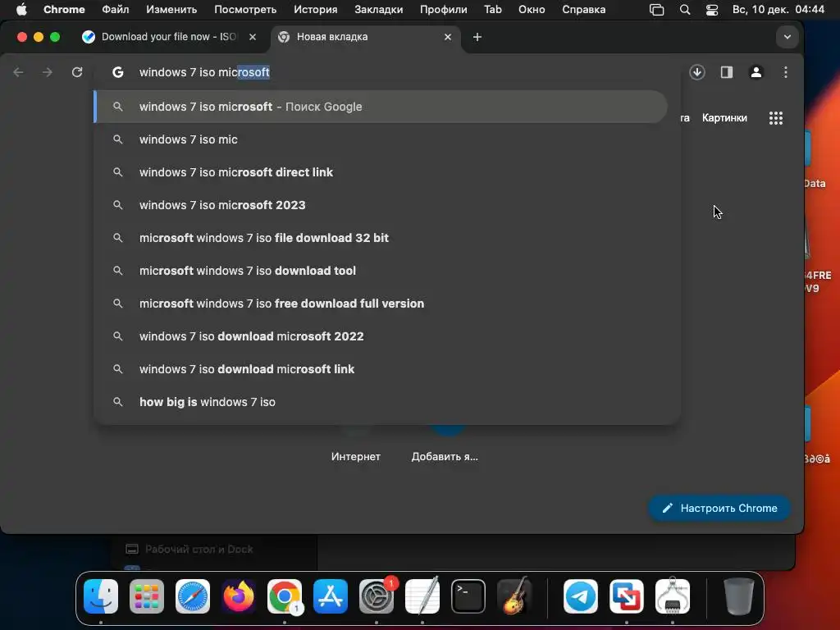Open the Окно menu

tap(532, 9)
